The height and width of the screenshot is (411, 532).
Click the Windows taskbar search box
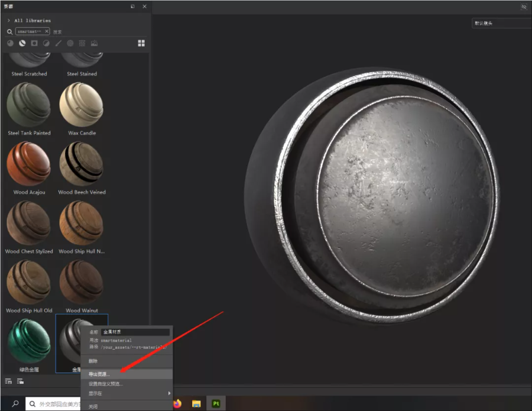point(53,403)
